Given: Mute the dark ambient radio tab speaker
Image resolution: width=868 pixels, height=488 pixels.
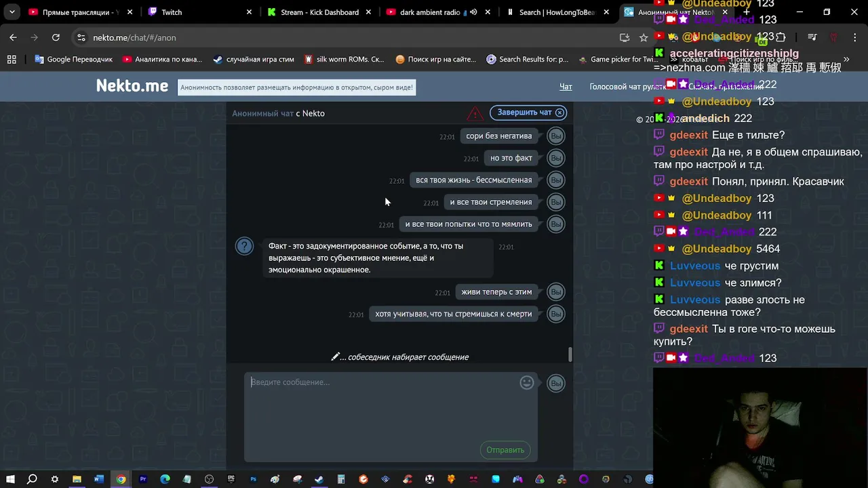Looking at the screenshot, I should coord(473,12).
